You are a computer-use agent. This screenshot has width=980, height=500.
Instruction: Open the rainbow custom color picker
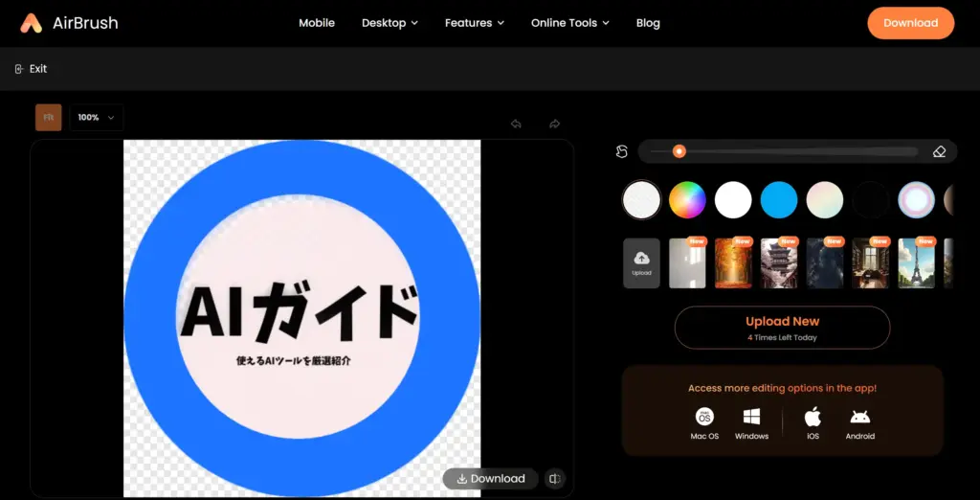(x=687, y=199)
